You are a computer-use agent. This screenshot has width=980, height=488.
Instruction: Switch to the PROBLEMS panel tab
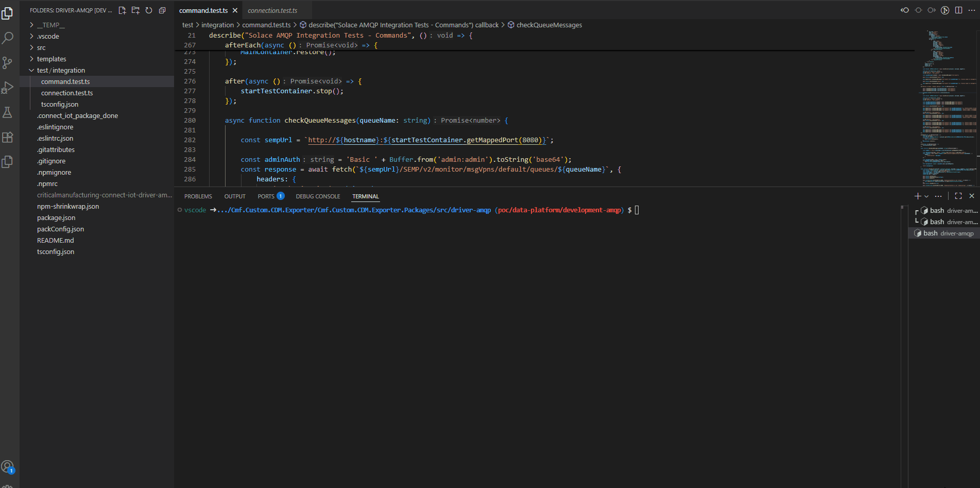click(198, 196)
